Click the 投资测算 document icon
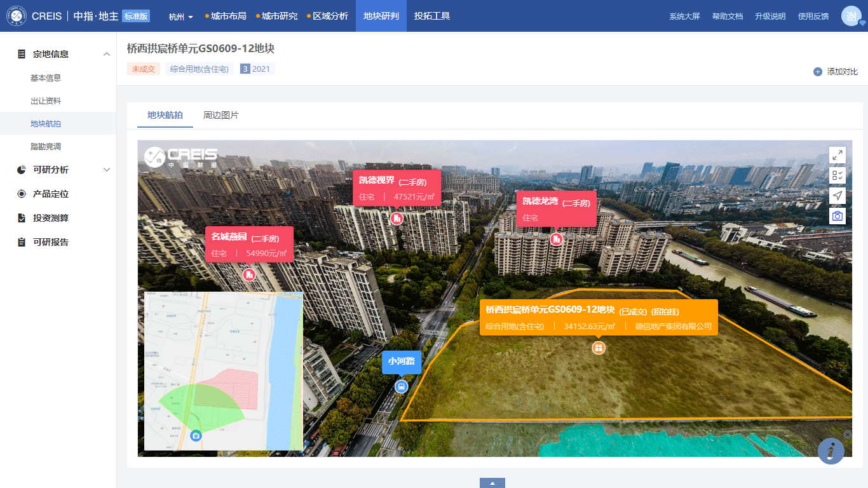Screen dimensions: 868x488 pos(22,218)
